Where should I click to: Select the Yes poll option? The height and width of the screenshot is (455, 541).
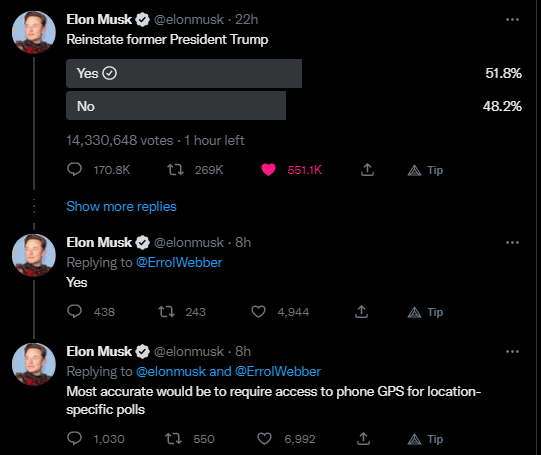point(184,73)
